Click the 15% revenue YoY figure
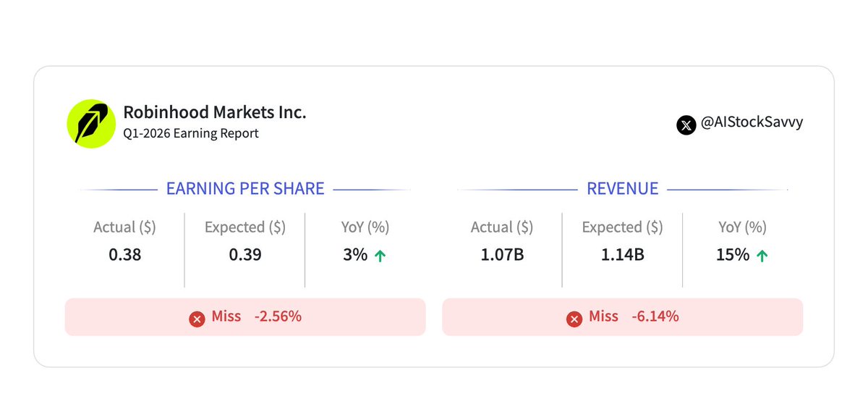The image size is (868, 399). coord(733,255)
